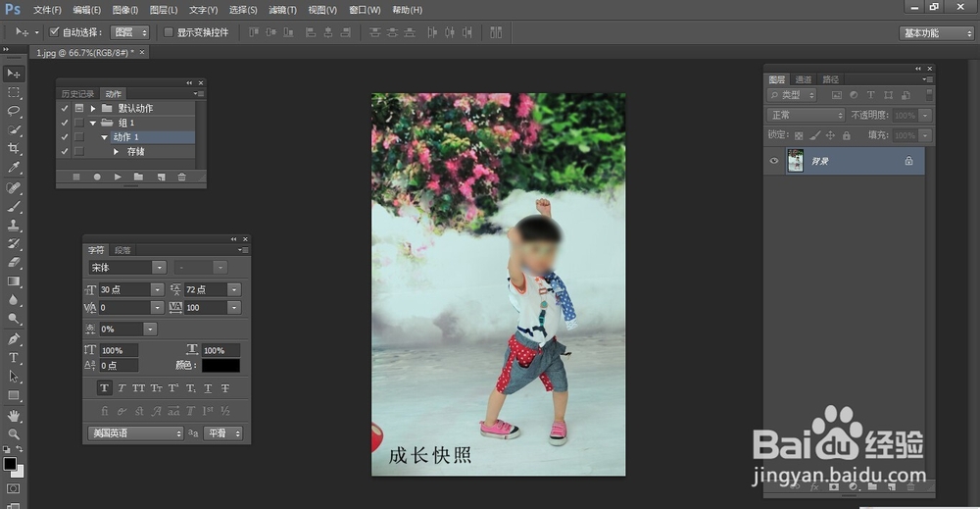Image resolution: width=980 pixels, height=509 pixels.
Task: Toggle the checkmark for 组 1 set
Action: (x=65, y=123)
